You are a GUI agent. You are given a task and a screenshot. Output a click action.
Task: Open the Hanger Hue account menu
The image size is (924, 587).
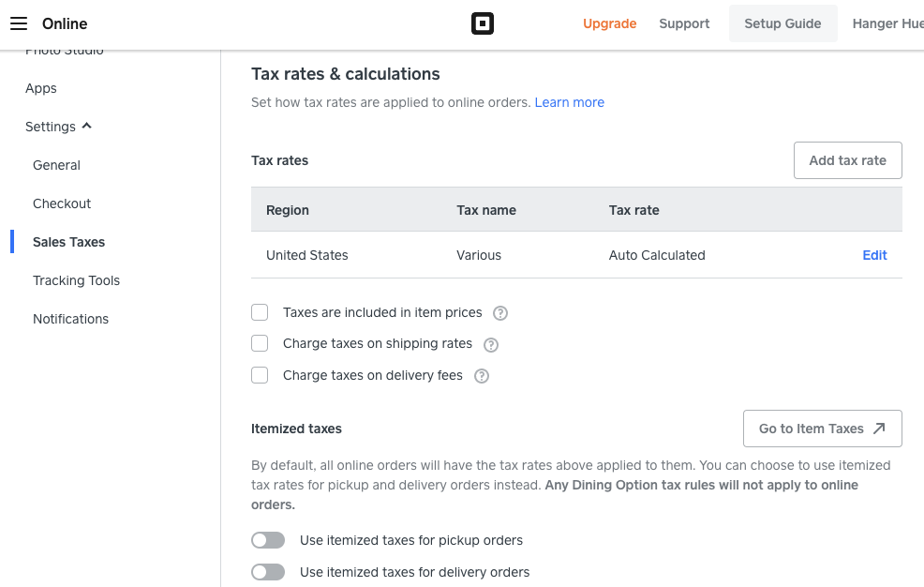[887, 23]
